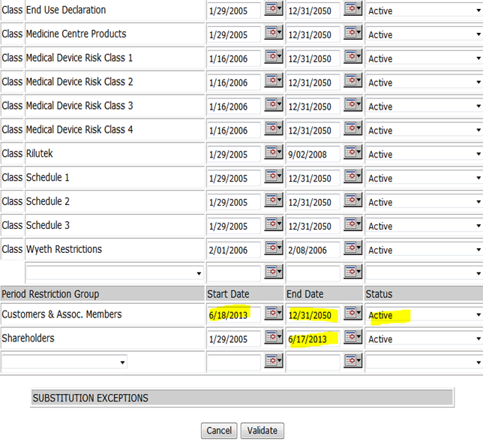Open start date calendar for Rilutek

point(274,152)
